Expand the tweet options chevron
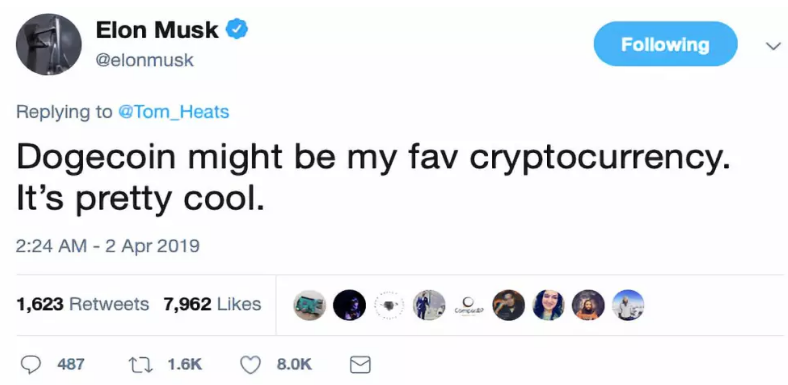The height and width of the screenshot is (385, 788). (773, 45)
